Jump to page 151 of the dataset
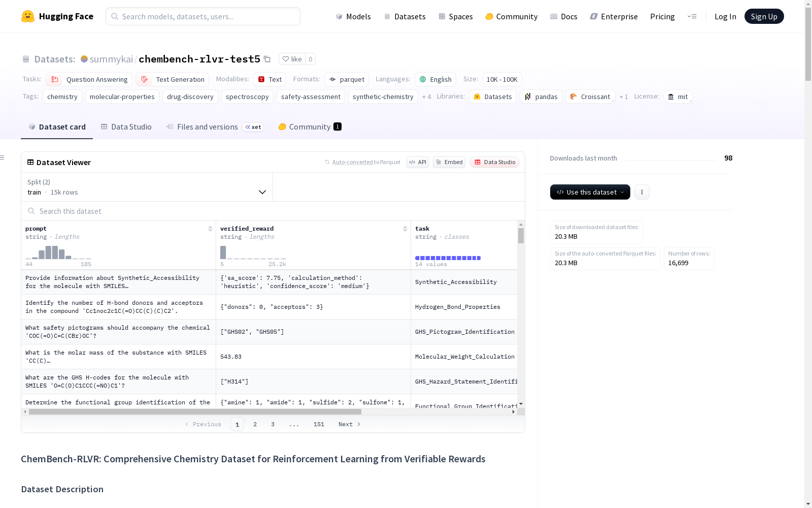 click(319, 424)
